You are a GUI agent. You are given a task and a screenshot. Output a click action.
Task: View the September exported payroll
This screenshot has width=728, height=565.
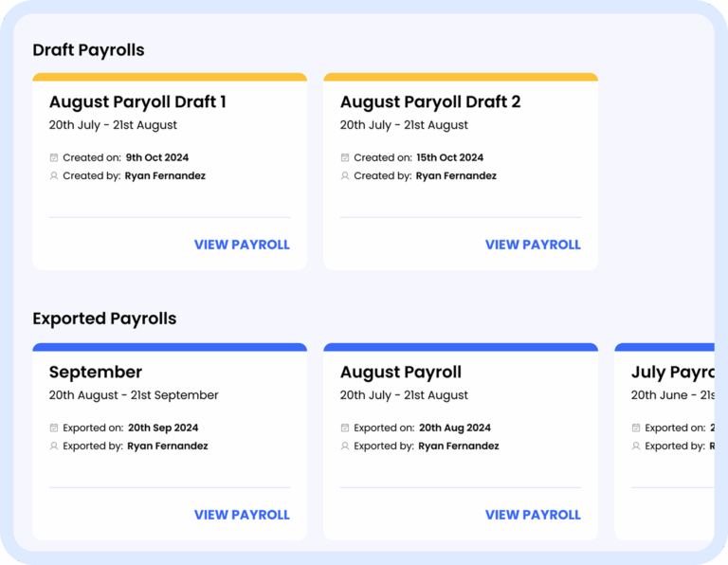coord(242,515)
